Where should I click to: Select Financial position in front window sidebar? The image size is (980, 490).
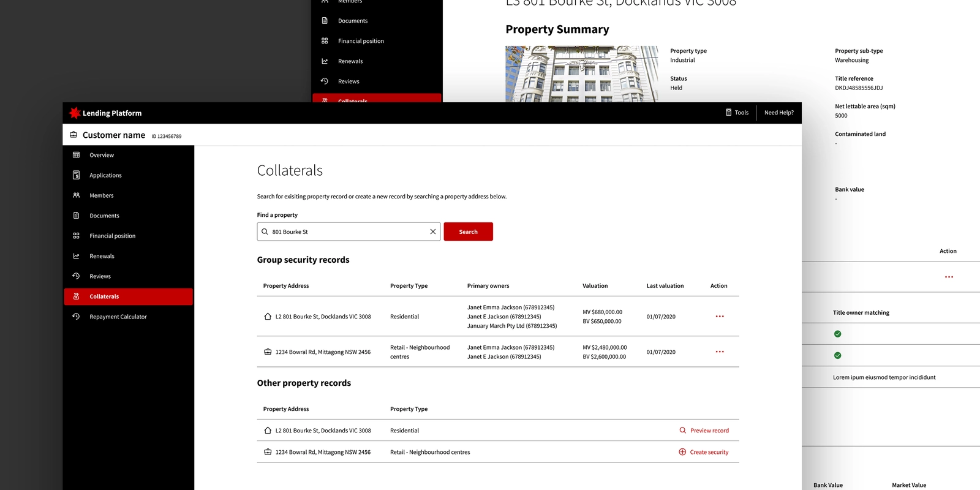pos(129,236)
